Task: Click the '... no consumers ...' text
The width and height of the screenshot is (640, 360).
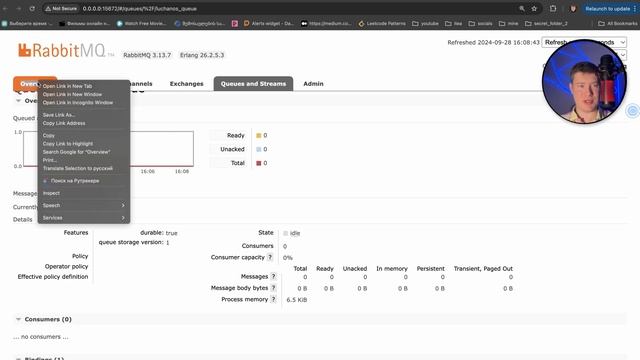Action: coord(40,337)
